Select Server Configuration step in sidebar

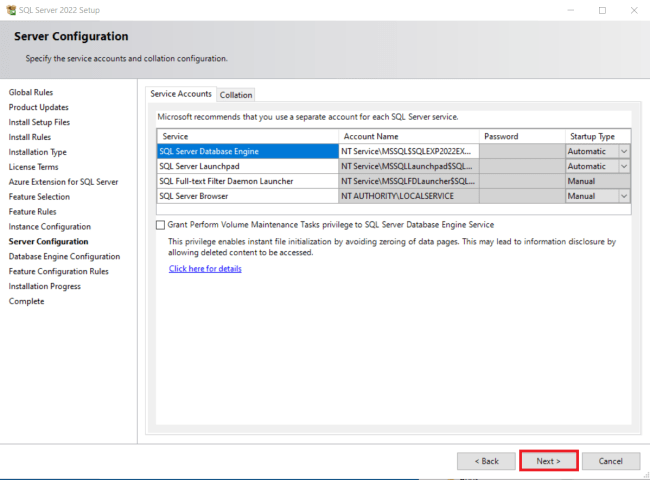tap(49, 242)
